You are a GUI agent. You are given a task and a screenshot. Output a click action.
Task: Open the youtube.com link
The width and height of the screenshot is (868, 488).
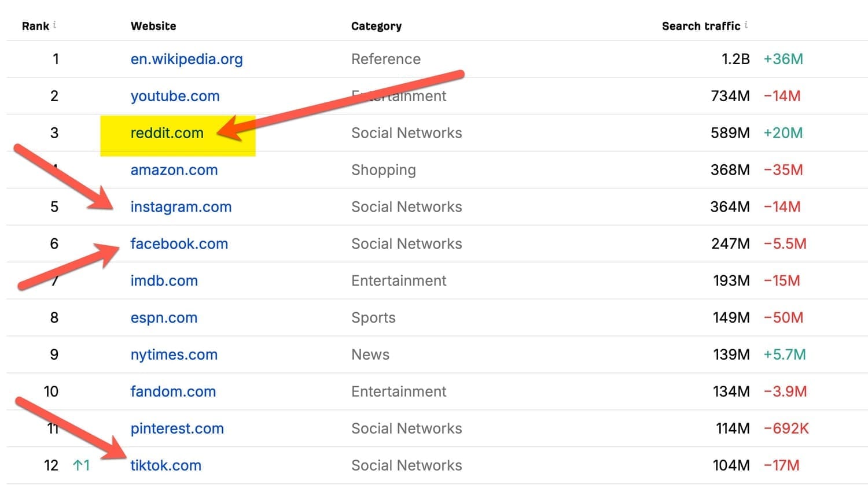(x=175, y=96)
